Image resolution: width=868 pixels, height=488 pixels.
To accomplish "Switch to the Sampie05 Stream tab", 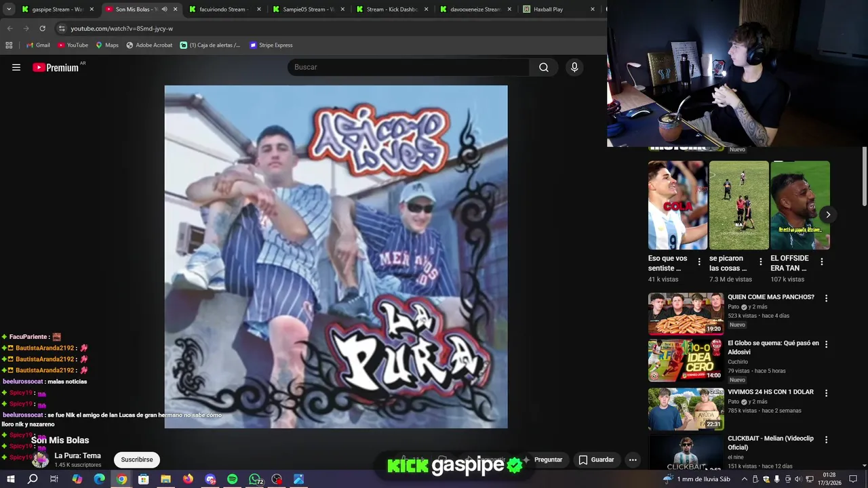I will tap(309, 9).
